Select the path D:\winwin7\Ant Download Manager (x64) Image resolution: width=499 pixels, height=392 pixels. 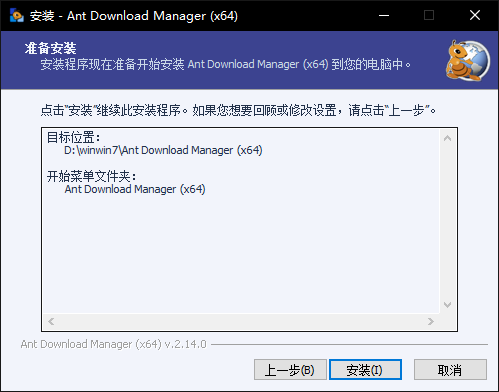coord(163,150)
